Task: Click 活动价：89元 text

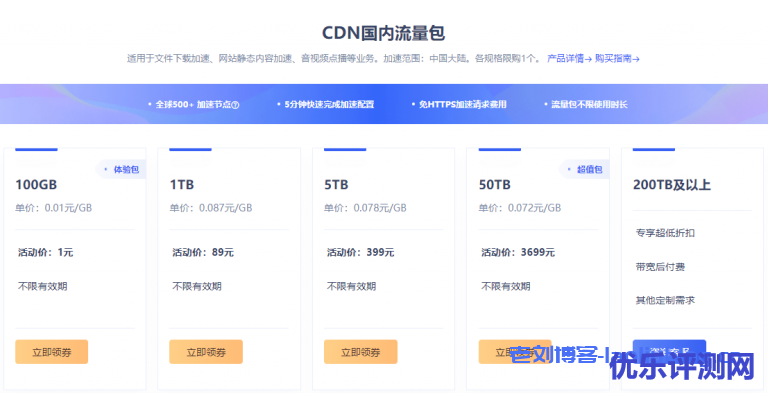Action: 203,252
